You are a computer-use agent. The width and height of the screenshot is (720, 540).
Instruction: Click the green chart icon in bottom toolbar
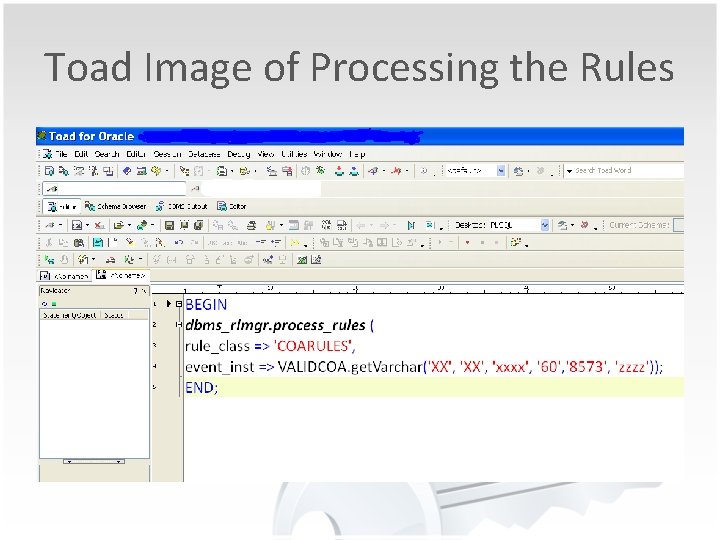[x=301, y=260]
